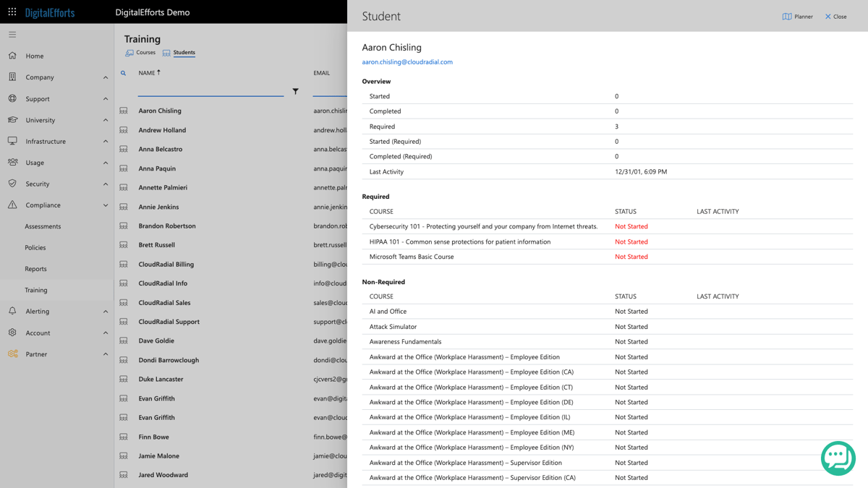The height and width of the screenshot is (488, 868).
Task: Collapse the Compliance section
Action: coord(107,205)
